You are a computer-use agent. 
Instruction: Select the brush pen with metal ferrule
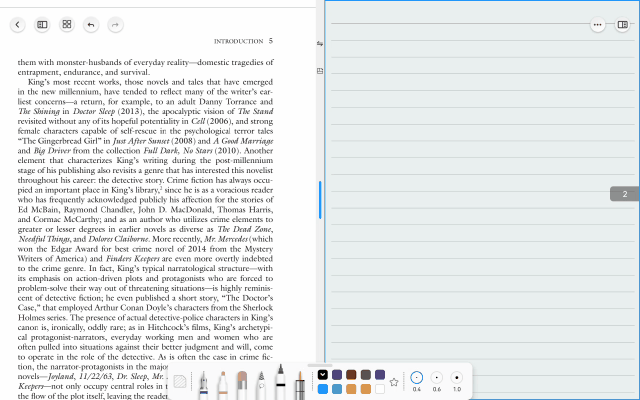coord(300,384)
